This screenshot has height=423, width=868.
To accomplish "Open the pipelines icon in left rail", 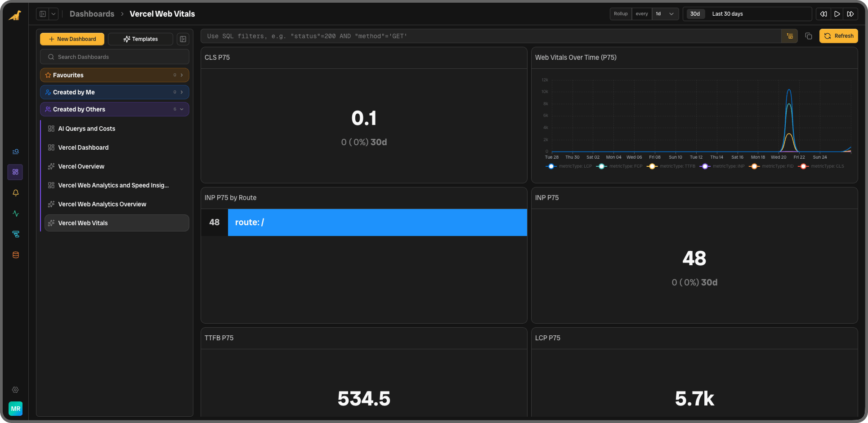I will tap(15, 234).
